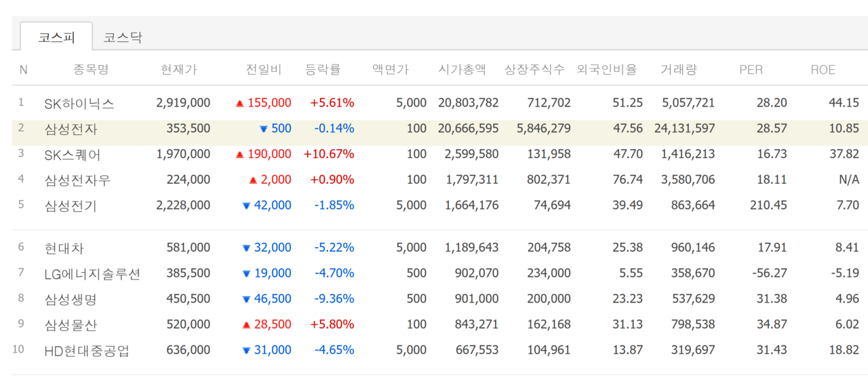The width and height of the screenshot is (868, 378).
Task: Switch to the 코스닥 tab
Action: (123, 37)
